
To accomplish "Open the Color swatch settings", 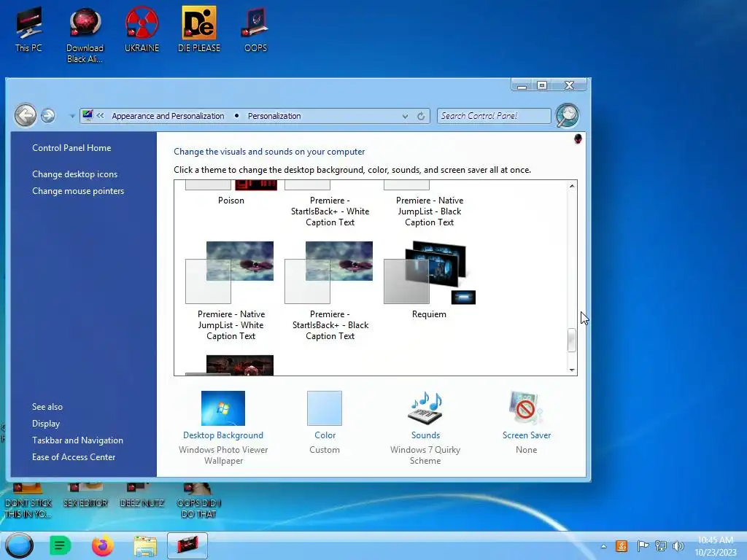I will (x=325, y=408).
